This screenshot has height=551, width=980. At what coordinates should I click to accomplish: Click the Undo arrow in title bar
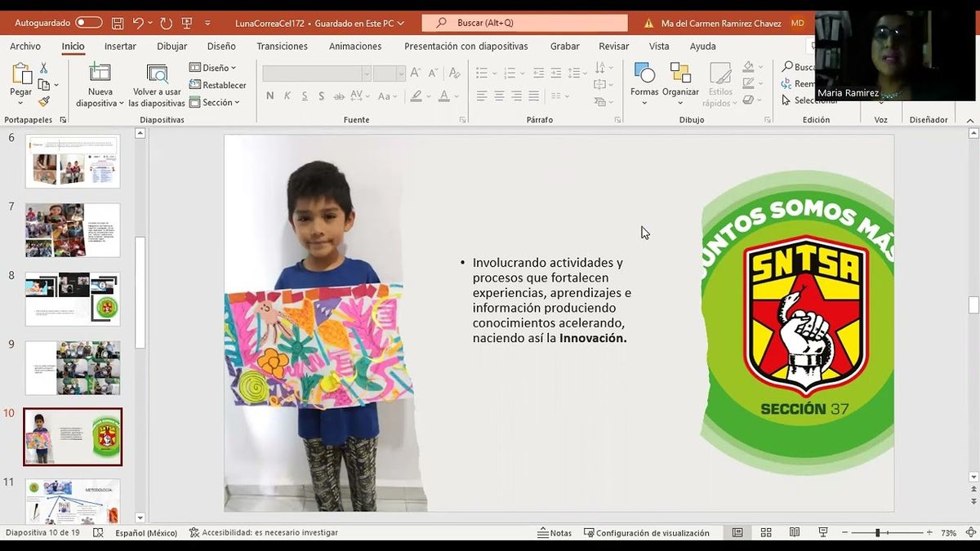pyautogui.click(x=139, y=23)
